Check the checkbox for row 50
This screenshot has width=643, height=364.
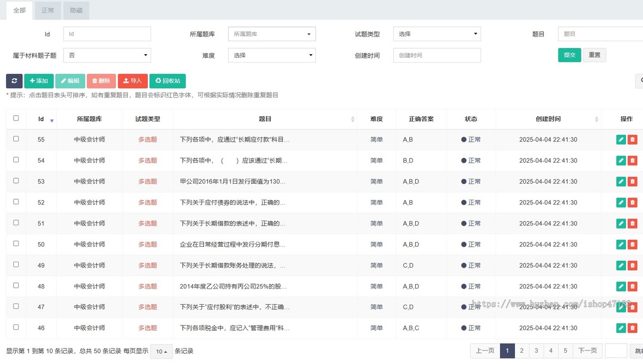tap(16, 243)
